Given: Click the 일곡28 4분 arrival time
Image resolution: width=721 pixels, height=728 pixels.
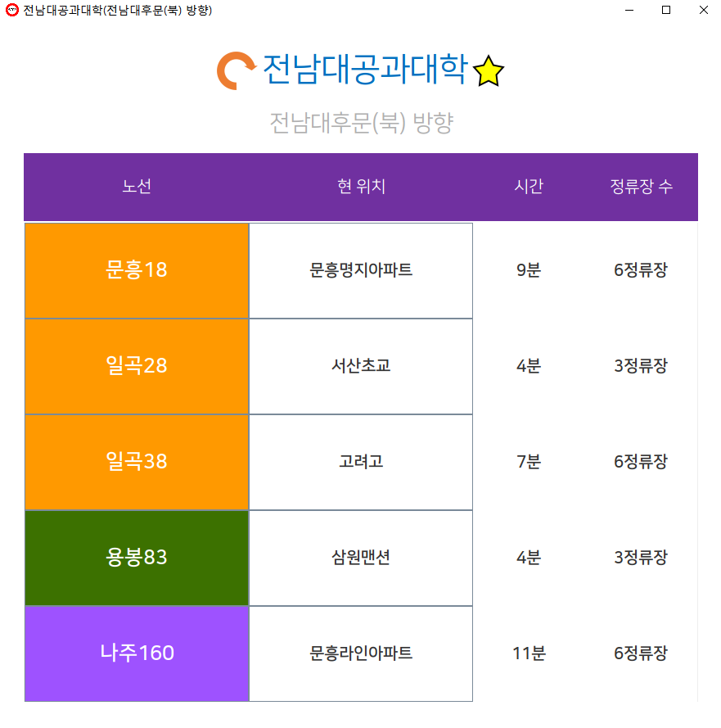Looking at the screenshot, I should [x=529, y=366].
